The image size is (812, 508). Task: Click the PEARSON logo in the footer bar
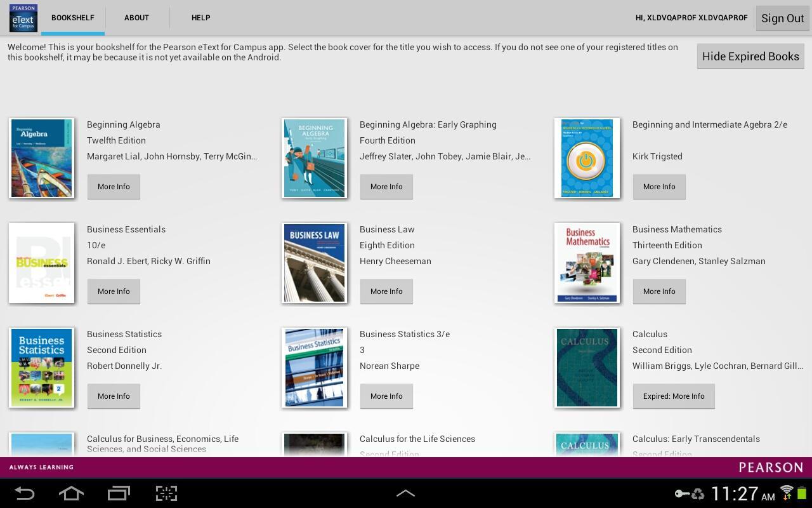click(770, 467)
